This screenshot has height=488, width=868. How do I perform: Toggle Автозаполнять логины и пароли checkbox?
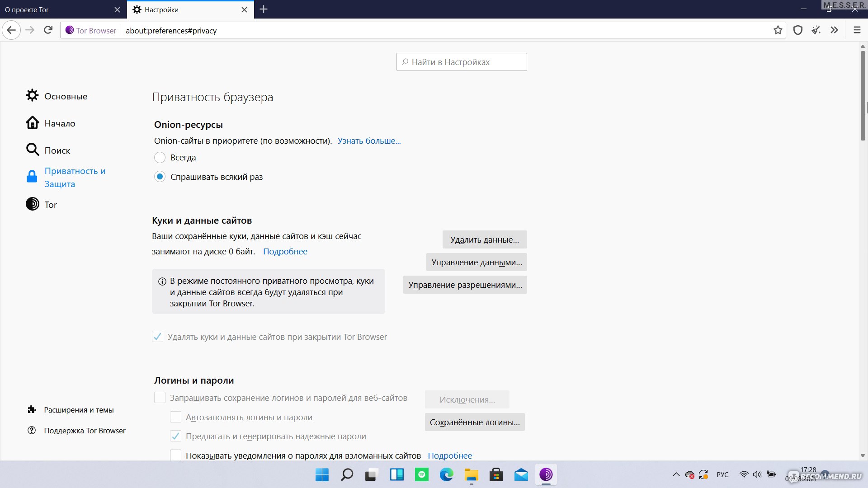(x=175, y=417)
